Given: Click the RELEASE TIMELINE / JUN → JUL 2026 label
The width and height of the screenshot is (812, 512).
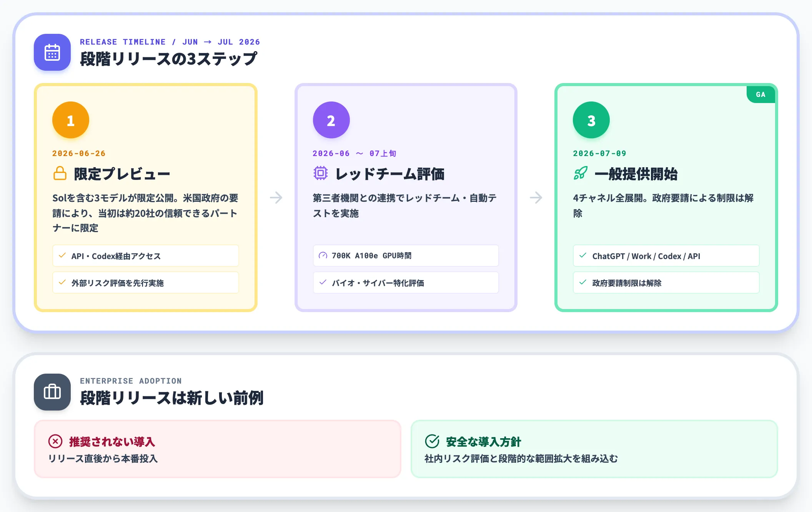Looking at the screenshot, I should tap(170, 42).
